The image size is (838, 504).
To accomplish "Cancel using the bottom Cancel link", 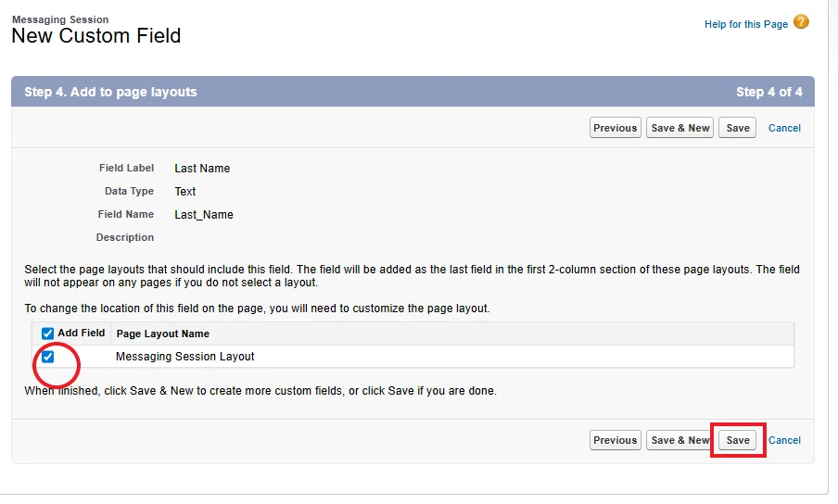I will (784, 440).
